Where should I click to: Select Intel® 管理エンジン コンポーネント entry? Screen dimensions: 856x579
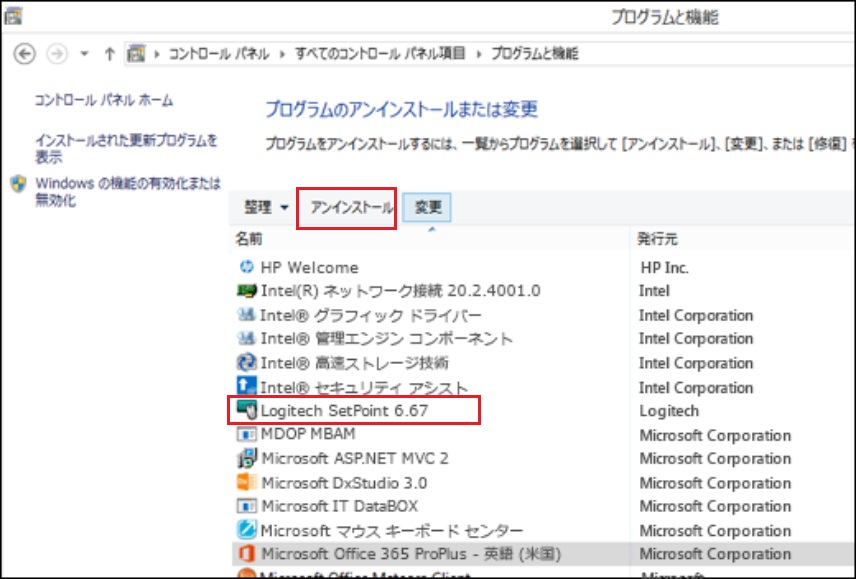(387, 339)
